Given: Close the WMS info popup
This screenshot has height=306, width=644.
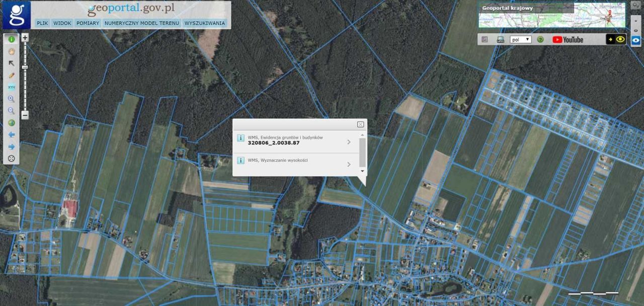Looking at the screenshot, I should click(x=360, y=124).
